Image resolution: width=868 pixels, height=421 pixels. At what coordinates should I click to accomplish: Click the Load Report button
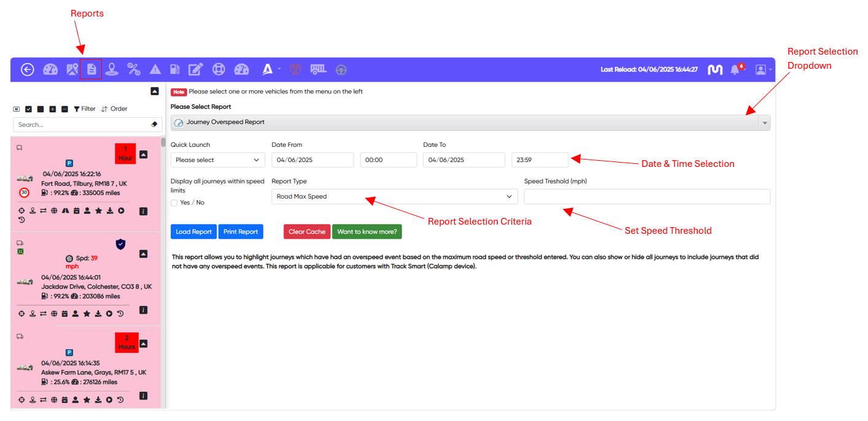193,231
